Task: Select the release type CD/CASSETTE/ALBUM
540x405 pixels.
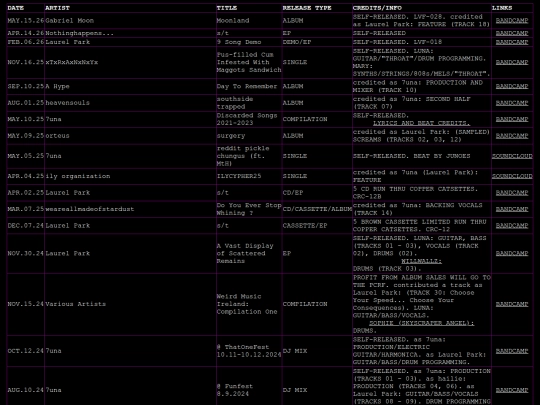Action: 317,209
